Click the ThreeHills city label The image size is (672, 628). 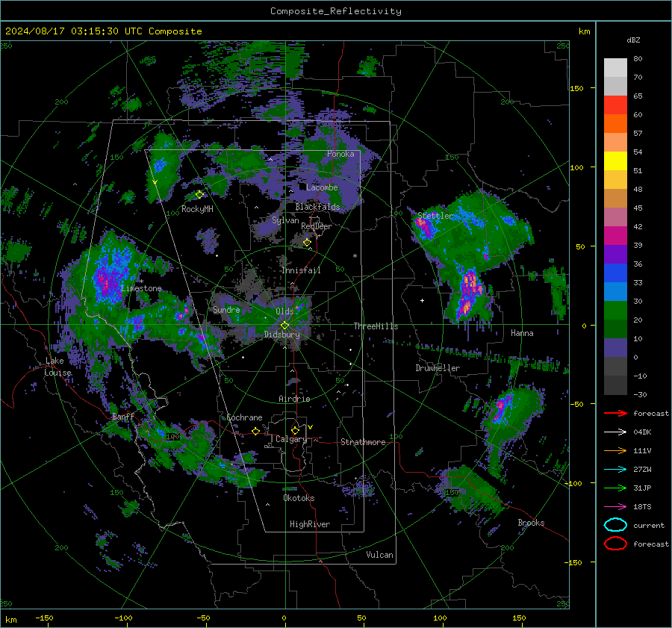click(376, 326)
